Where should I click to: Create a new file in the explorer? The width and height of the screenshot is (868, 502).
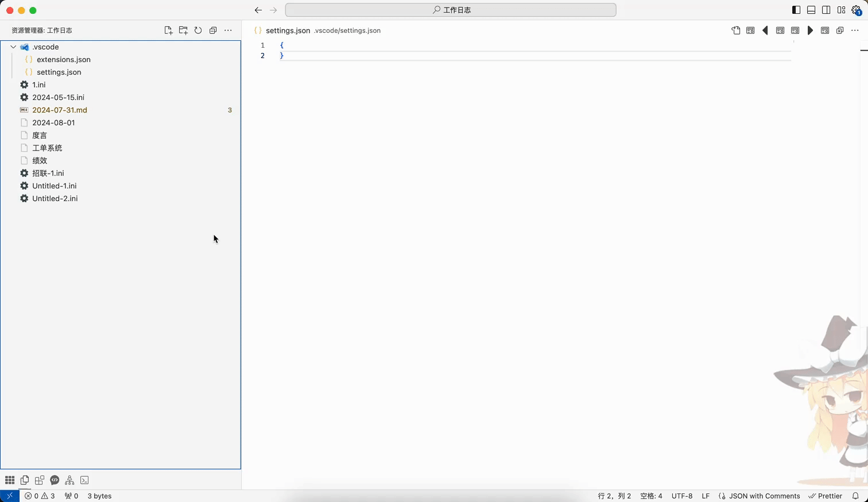[168, 30]
